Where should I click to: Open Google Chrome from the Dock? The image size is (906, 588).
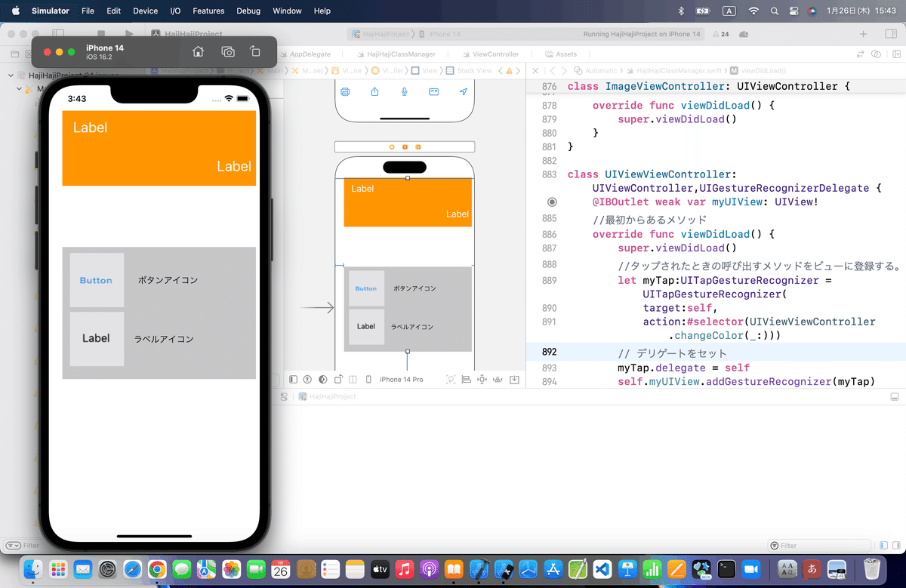[x=156, y=569]
